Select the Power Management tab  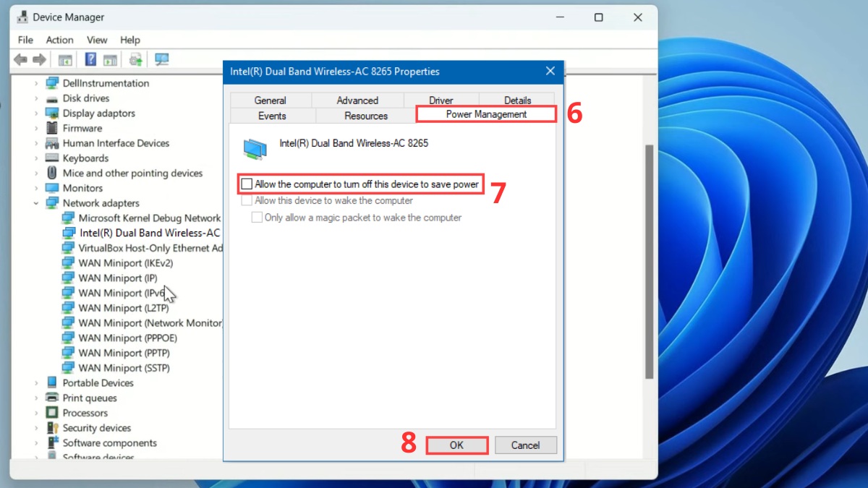coord(486,114)
